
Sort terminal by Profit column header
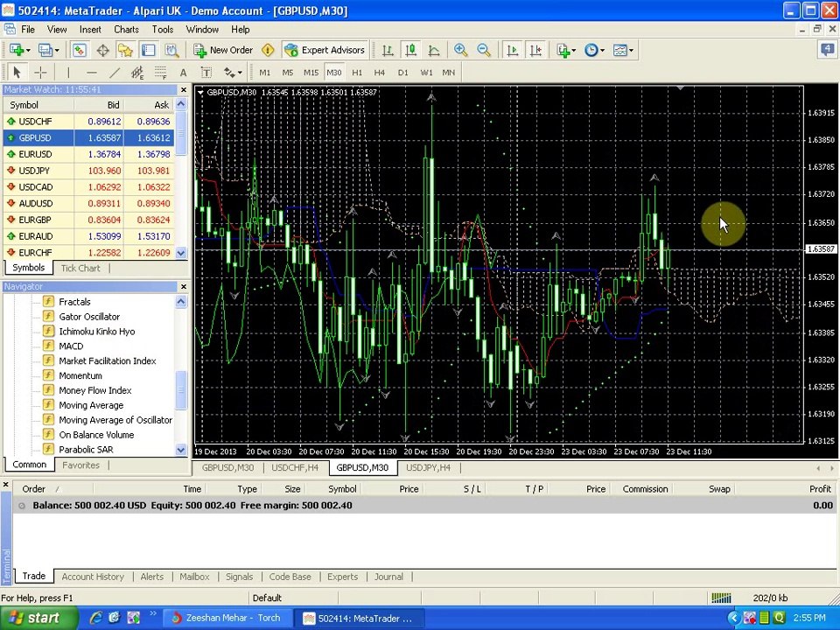click(x=820, y=488)
